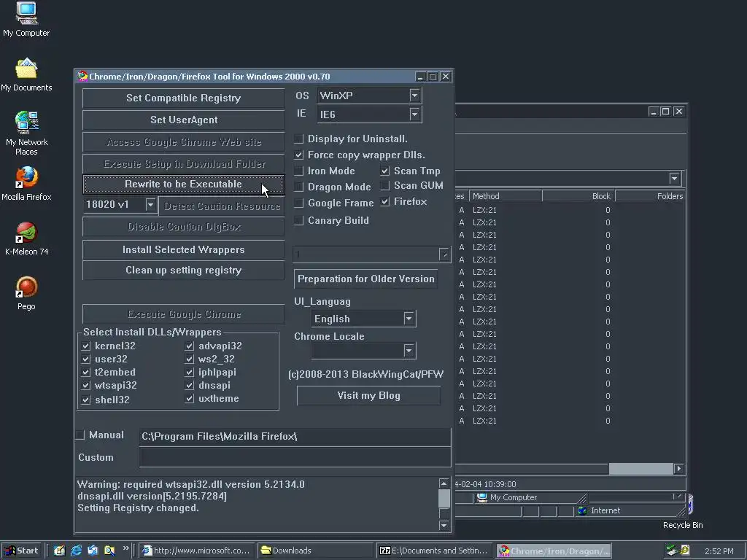Image resolution: width=747 pixels, height=560 pixels.
Task: Click Set Compatible Registry button
Action: click(183, 98)
